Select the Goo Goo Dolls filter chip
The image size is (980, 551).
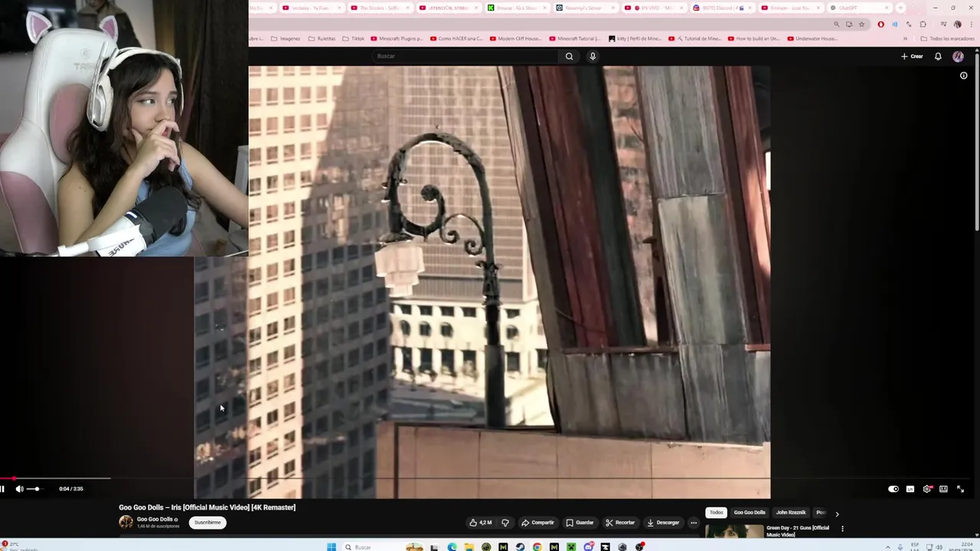750,513
